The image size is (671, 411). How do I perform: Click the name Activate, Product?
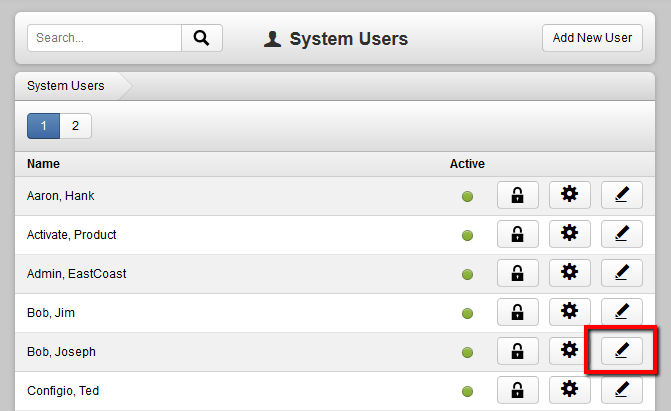tap(71, 235)
